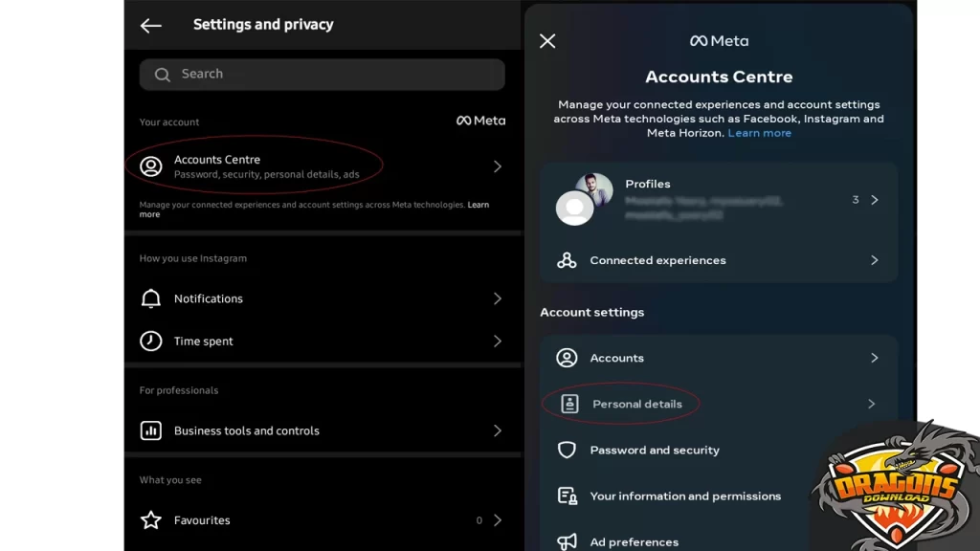Click the profile picture thumbnail in Profiles
This screenshot has height=551, width=980.
coord(593,189)
